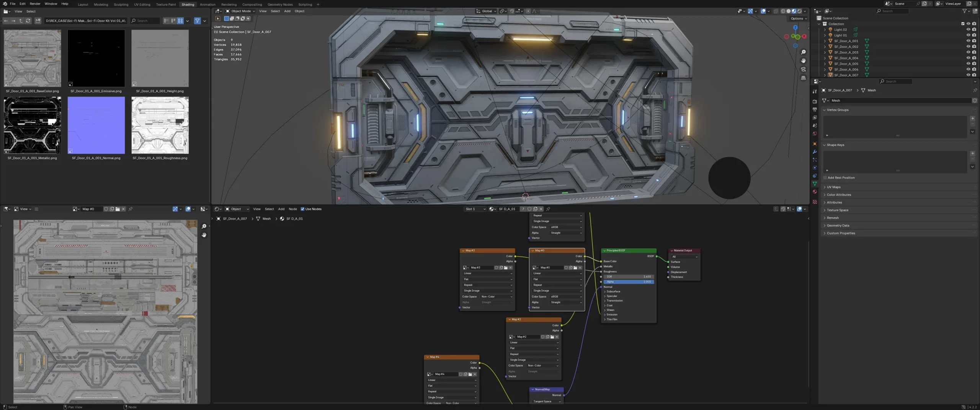Open the Render Properties tab
980x410 pixels.
(815, 101)
